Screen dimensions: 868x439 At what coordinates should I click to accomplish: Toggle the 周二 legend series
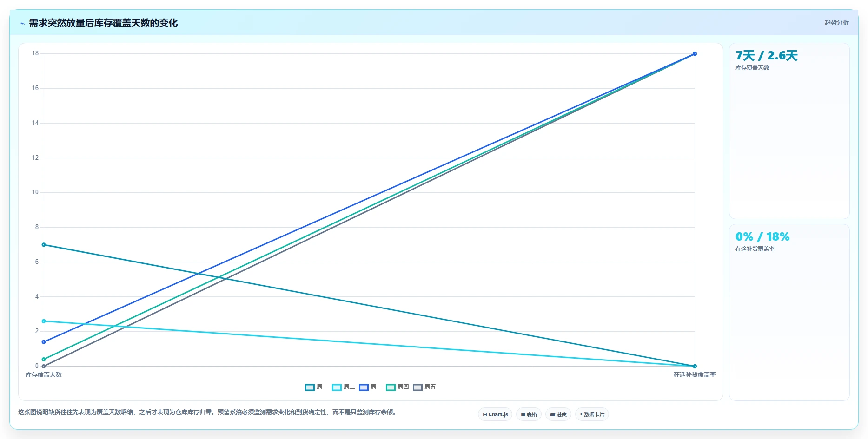(343, 387)
